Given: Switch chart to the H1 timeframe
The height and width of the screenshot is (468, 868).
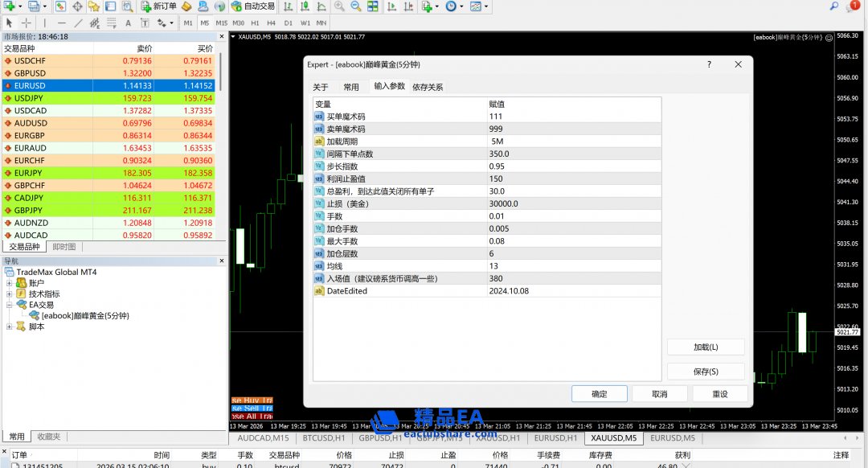Looking at the screenshot, I should click(x=255, y=23).
